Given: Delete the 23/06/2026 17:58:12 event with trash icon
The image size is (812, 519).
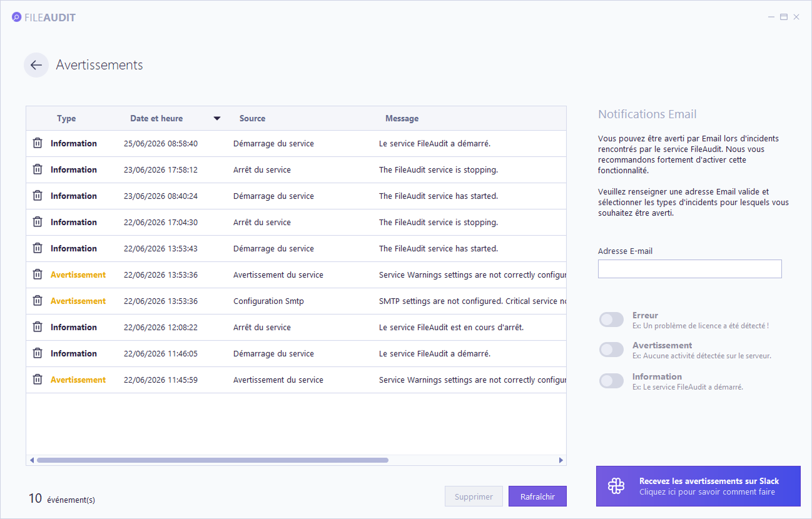Looking at the screenshot, I should tap(38, 169).
